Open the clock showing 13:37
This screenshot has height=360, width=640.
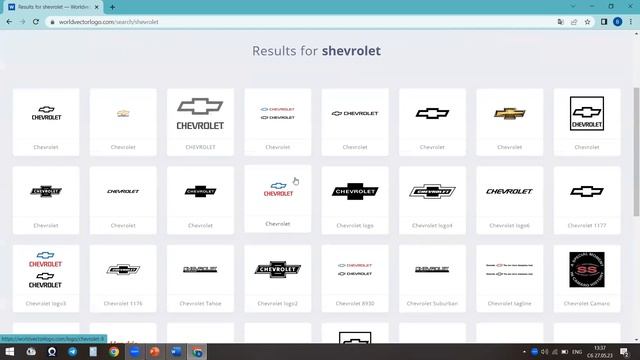click(x=600, y=352)
